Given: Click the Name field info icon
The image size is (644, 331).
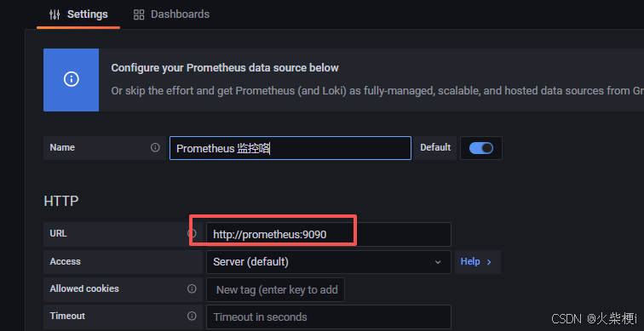Looking at the screenshot, I should 155,147.
